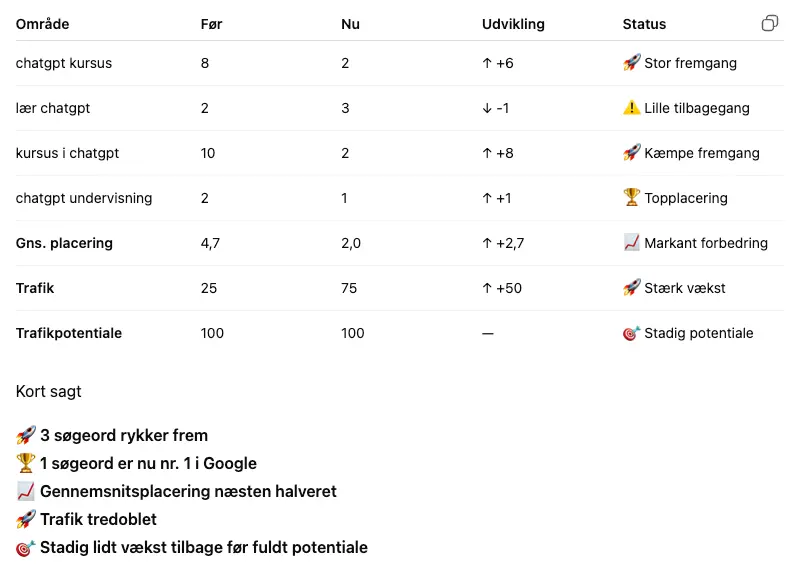Click the chart emoji beside "Markant forbedring"
The height and width of the screenshot is (567, 811).
coord(631,243)
